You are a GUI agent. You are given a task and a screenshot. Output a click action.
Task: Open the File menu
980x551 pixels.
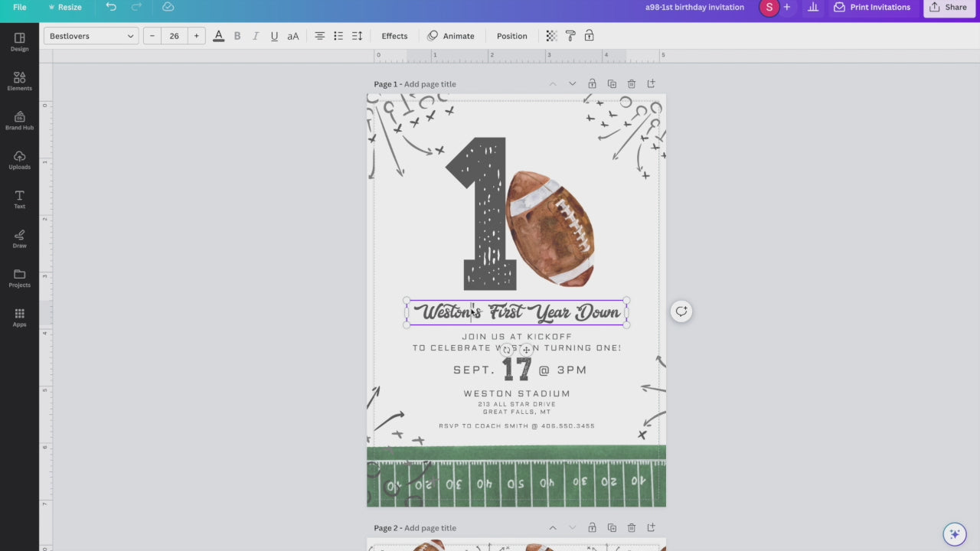[19, 7]
